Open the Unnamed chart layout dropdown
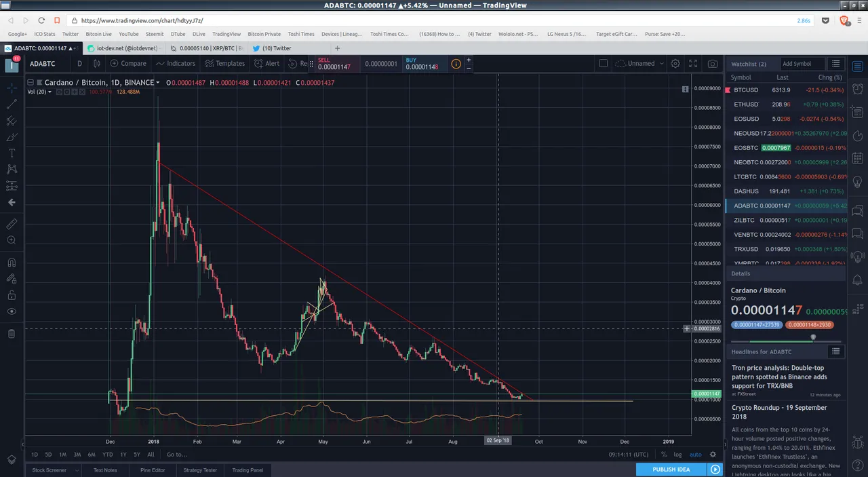 [637, 63]
